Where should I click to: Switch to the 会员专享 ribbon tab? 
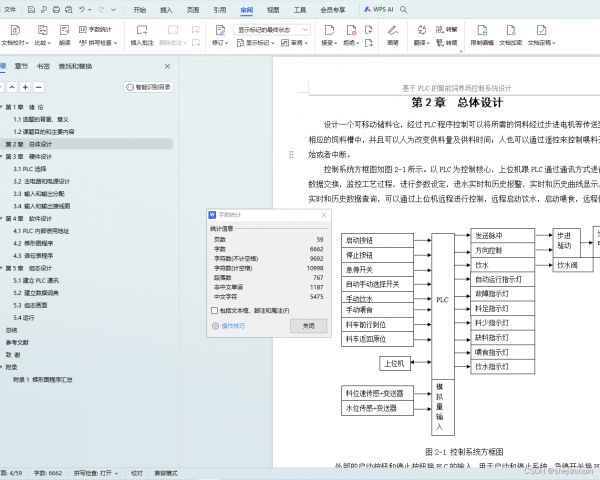(x=333, y=10)
